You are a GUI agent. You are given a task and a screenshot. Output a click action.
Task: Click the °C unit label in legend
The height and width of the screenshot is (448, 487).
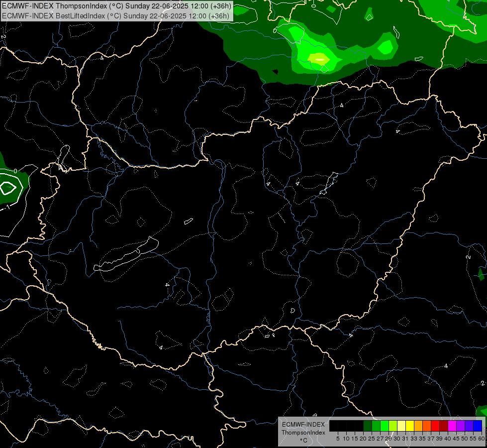click(x=303, y=440)
